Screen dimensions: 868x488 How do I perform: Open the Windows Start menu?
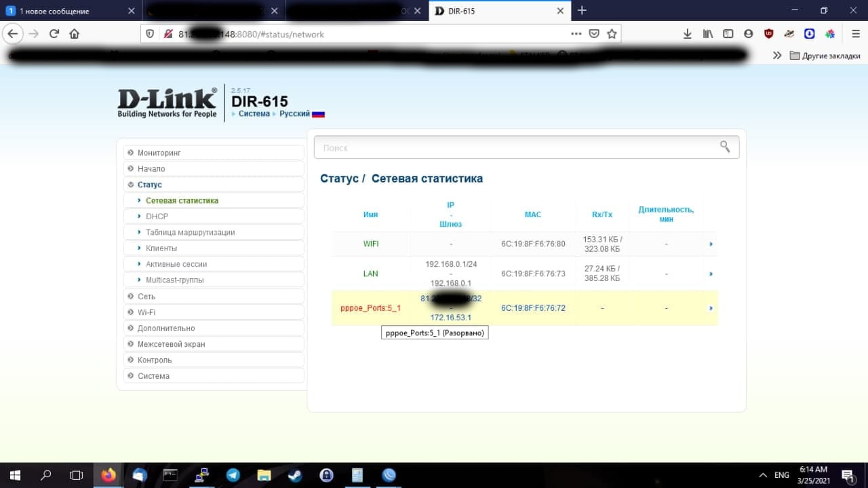click(x=14, y=475)
